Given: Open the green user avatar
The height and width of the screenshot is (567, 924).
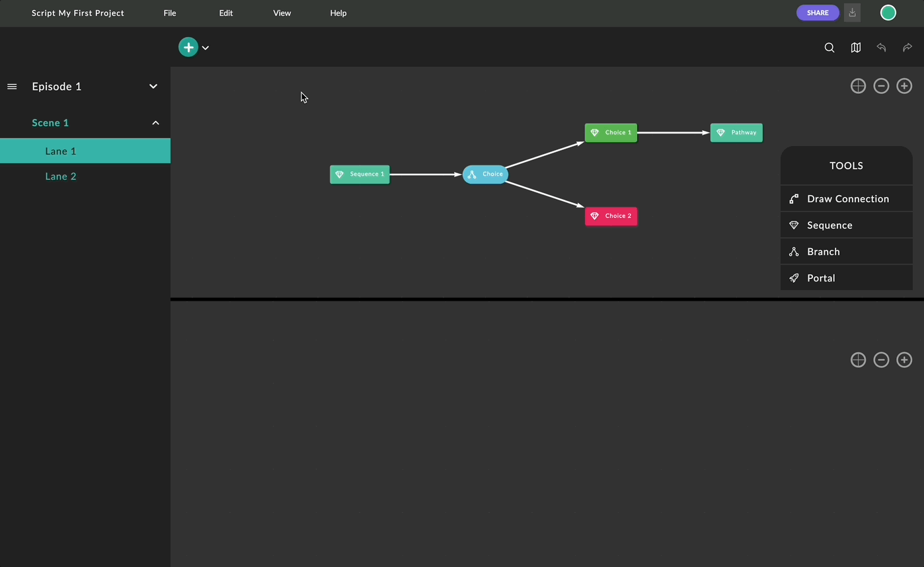Looking at the screenshot, I should pyautogui.click(x=888, y=13).
